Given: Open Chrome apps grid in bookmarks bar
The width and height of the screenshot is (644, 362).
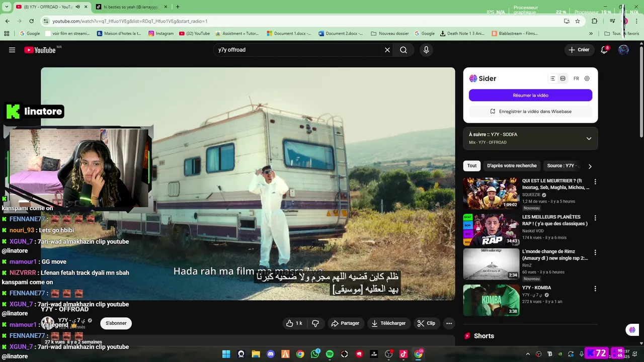Looking at the screenshot, I should pos(7,34).
